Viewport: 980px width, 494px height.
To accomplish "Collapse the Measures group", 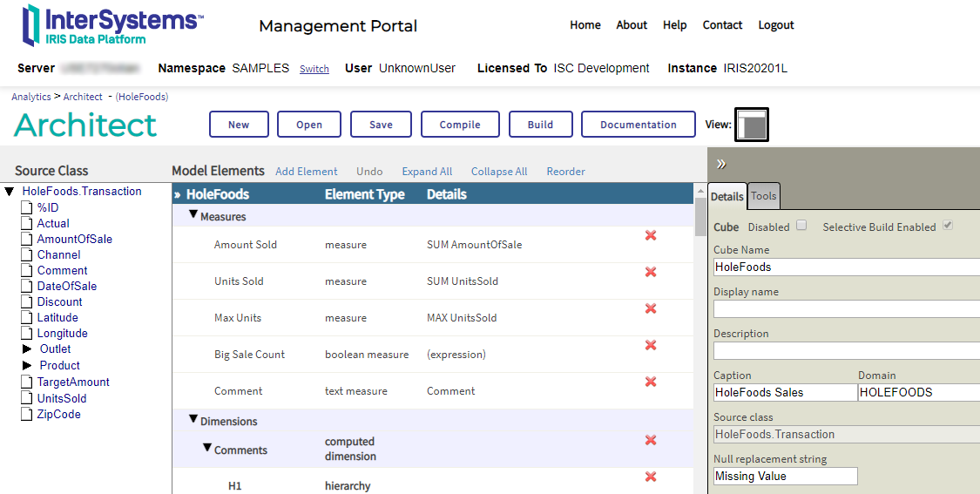I will 193,214.
